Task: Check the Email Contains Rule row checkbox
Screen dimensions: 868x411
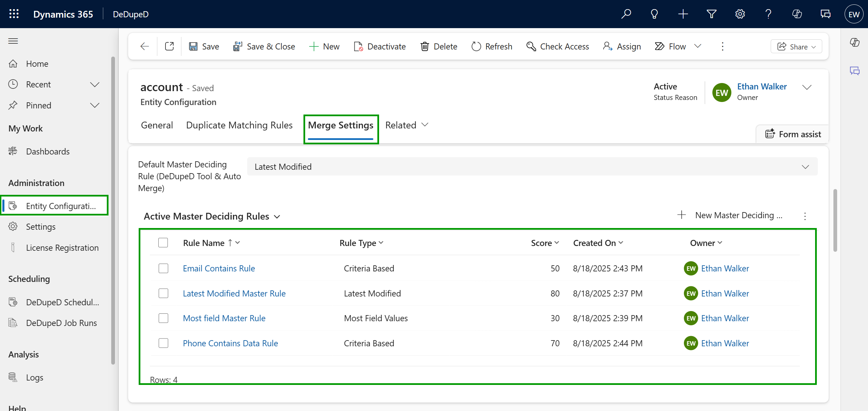Action: pyautogui.click(x=163, y=268)
